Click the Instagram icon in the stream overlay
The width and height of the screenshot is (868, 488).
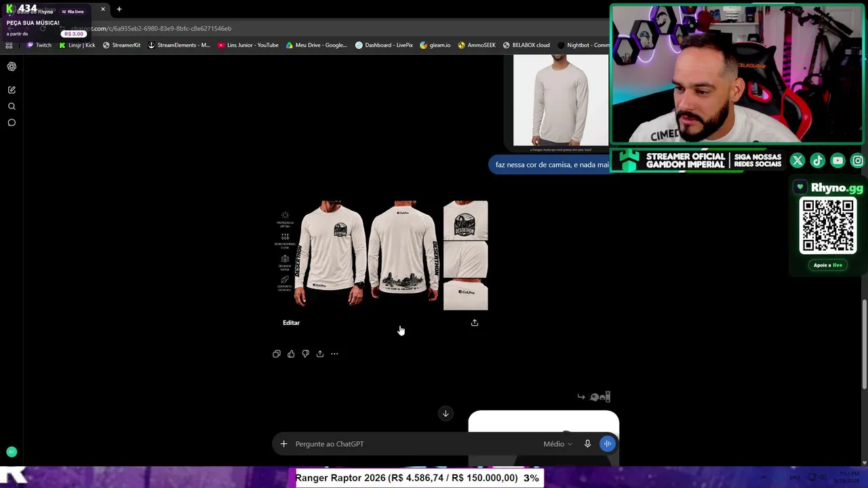coord(858,161)
